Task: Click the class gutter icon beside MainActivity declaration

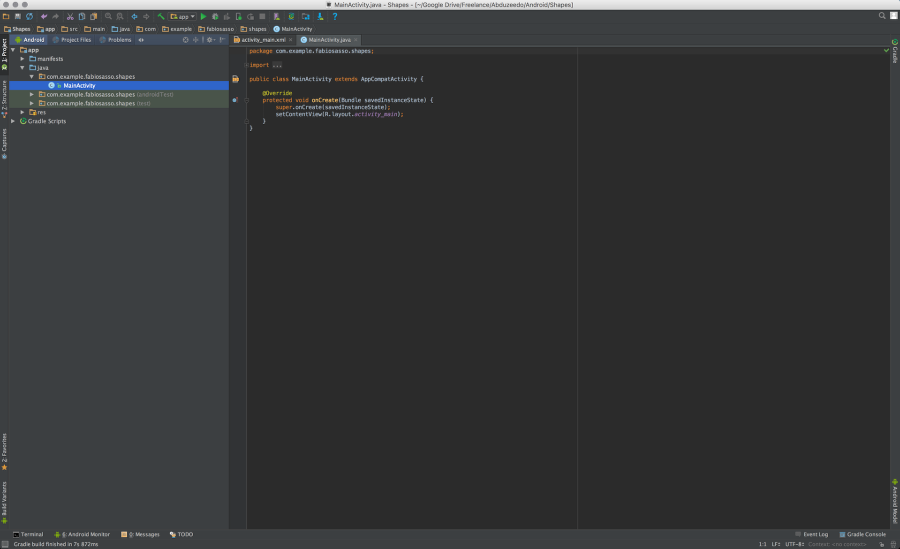Action: (x=235, y=79)
